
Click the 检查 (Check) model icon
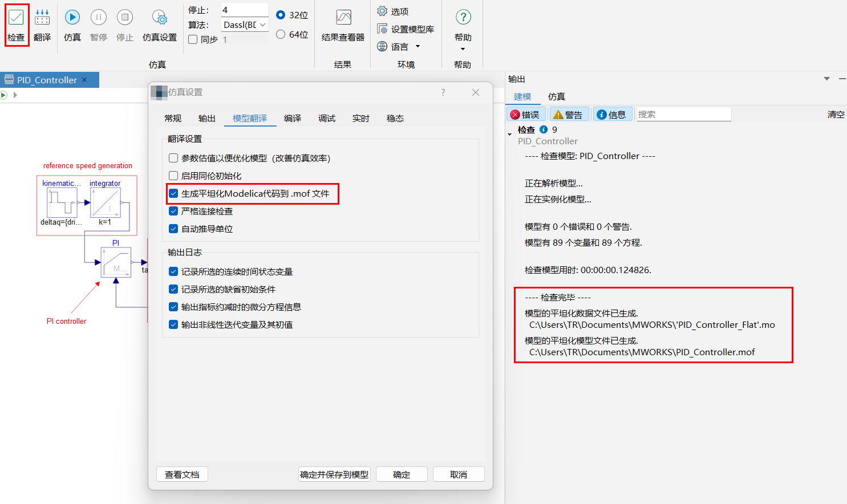pyautogui.click(x=16, y=18)
